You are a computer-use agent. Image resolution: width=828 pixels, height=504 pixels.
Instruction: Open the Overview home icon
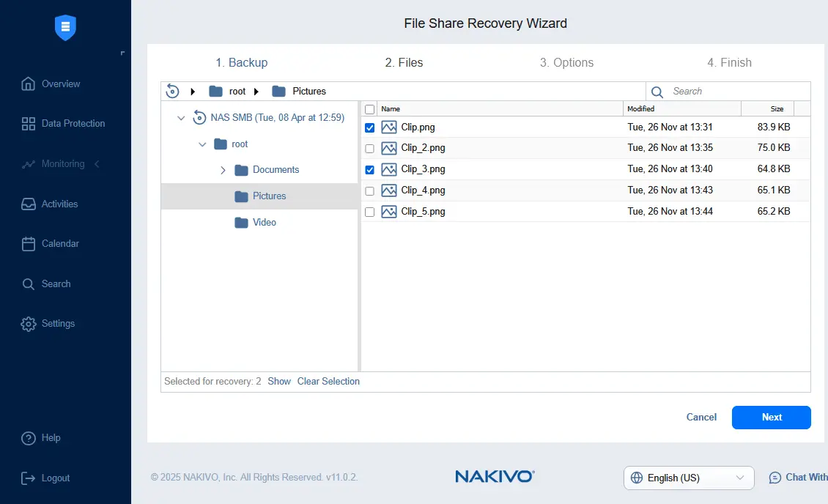[x=28, y=84]
